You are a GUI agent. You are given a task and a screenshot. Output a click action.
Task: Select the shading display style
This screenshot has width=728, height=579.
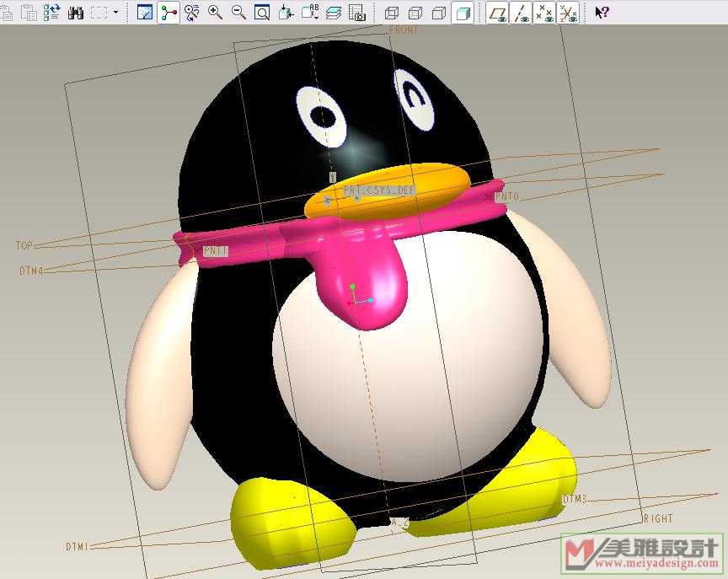pyautogui.click(x=462, y=13)
